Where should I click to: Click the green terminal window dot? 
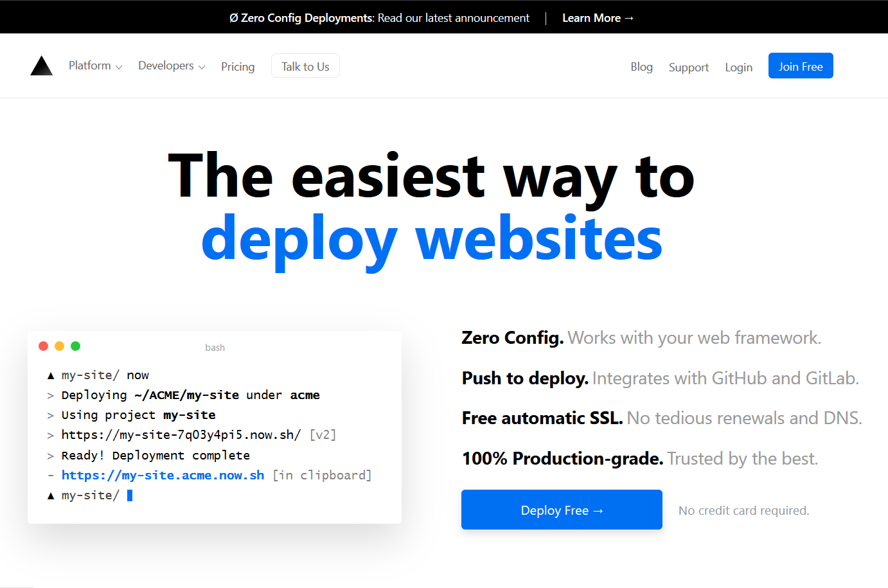[75, 346]
